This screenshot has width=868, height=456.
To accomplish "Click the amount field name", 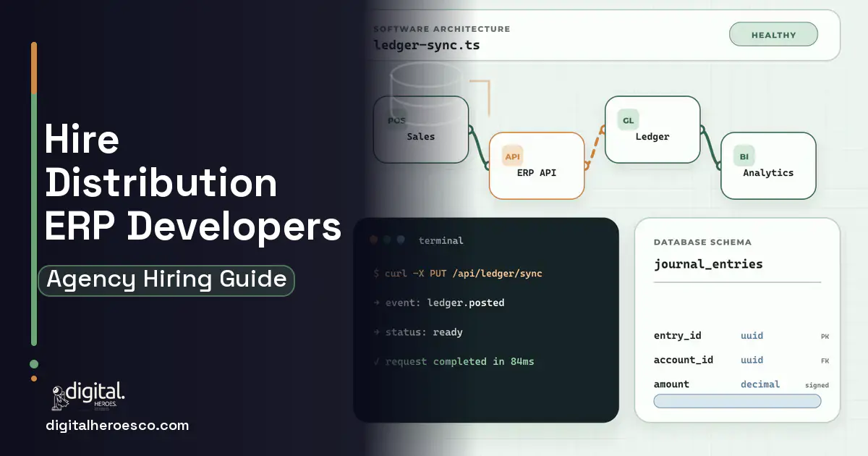I will coord(671,384).
